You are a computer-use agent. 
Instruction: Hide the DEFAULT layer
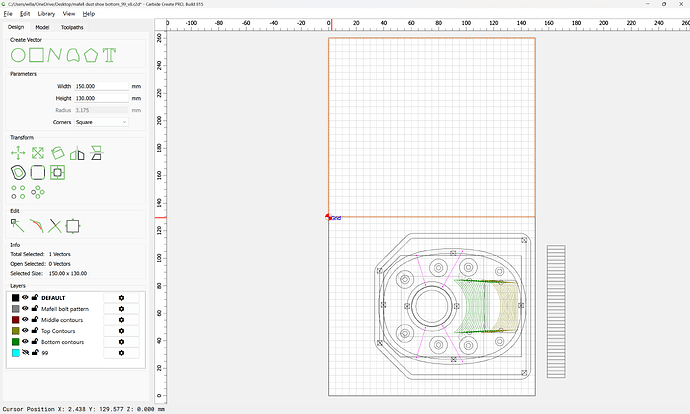pos(25,297)
